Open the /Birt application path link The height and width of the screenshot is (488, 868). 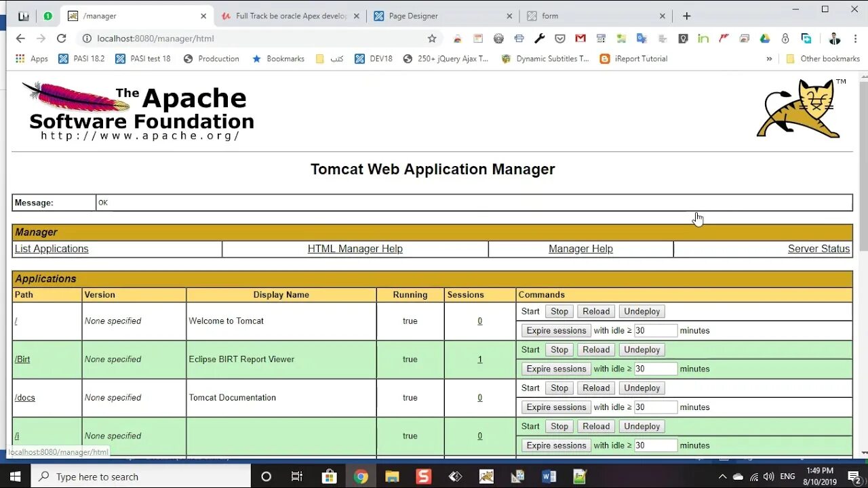coord(22,359)
